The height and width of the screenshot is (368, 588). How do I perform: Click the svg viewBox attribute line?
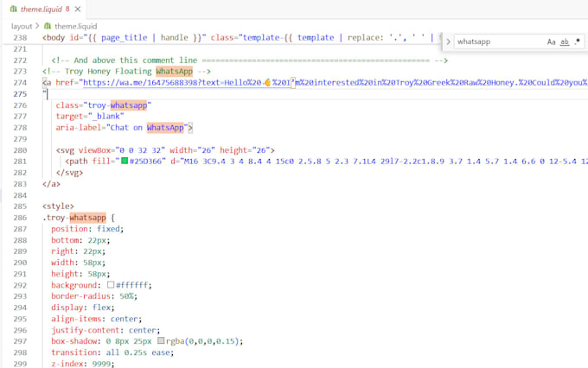165,150
